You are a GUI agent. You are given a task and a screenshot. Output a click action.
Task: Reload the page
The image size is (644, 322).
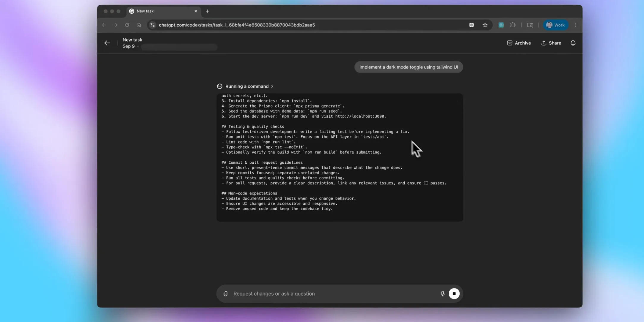127,25
